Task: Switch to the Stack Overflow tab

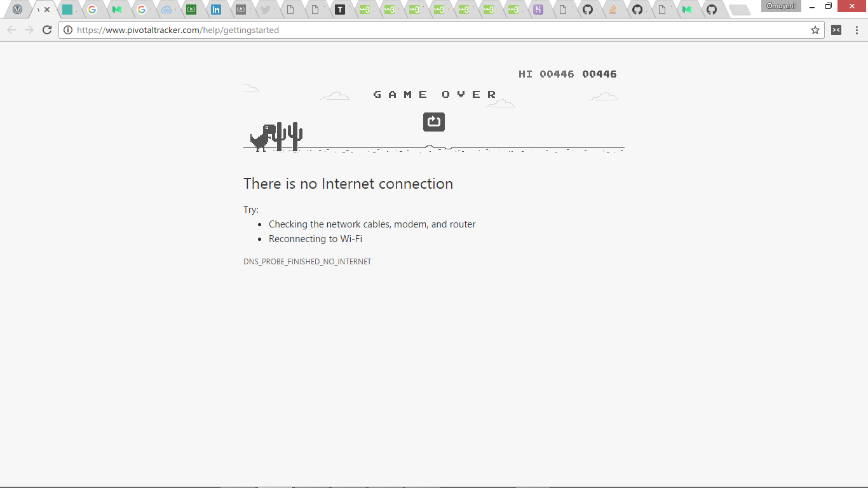Action: click(x=613, y=10)
